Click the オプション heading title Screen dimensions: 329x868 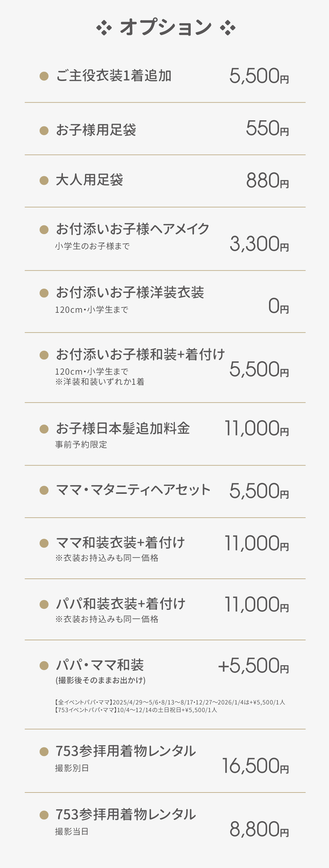point(165,27)
